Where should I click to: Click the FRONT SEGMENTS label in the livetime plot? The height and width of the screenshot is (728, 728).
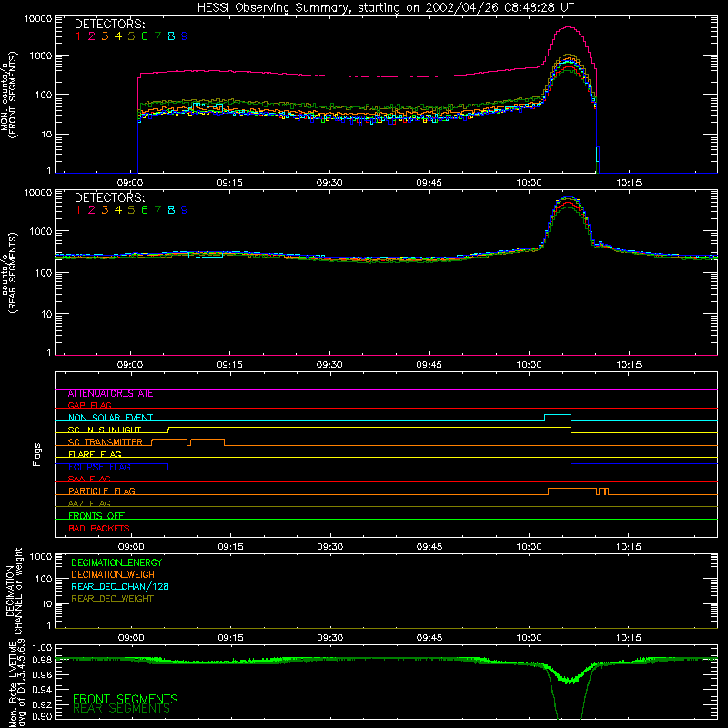[126, 699]
